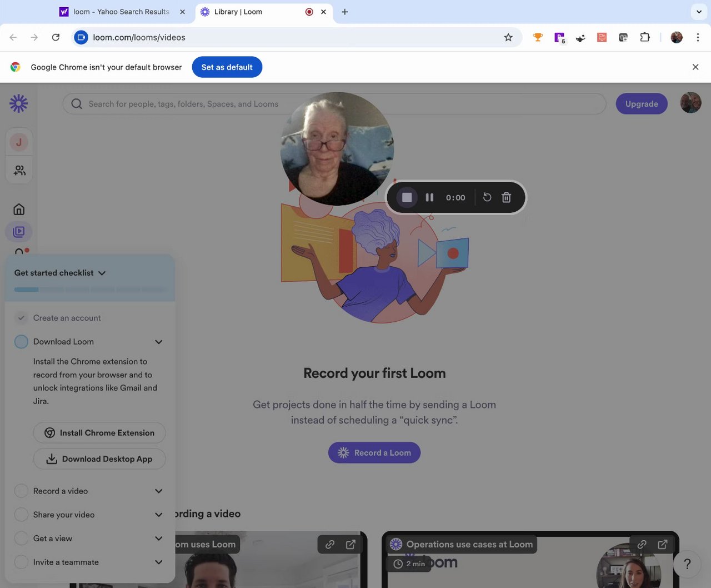Screen dimensions: 711x588
Task: Click the Loom logo in the sidebar
Action: coord(18,103)
